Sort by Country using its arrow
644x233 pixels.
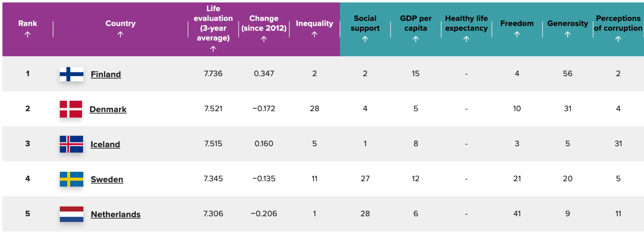(x=120, y=34)
